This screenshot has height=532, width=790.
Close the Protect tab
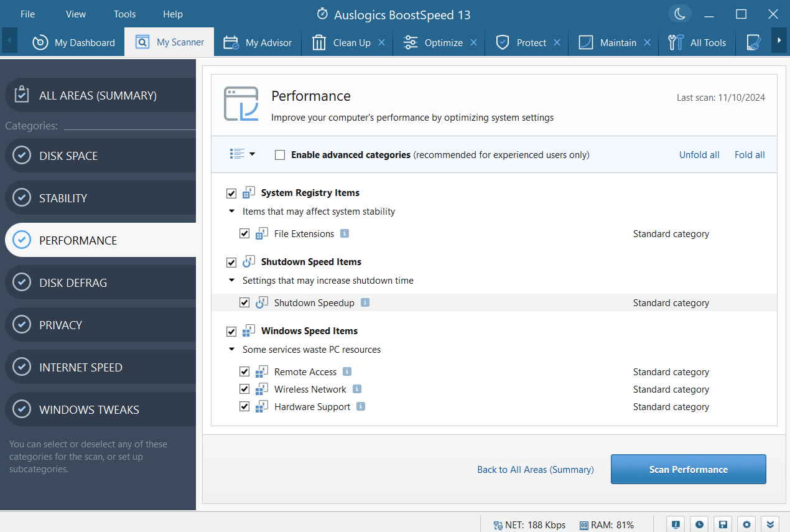tap(557, 42)
